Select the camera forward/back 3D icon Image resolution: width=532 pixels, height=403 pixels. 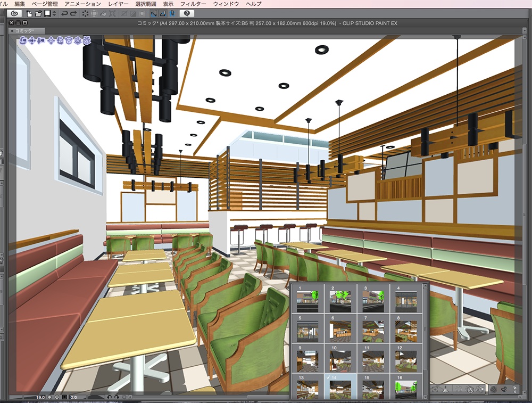point(41,41)
